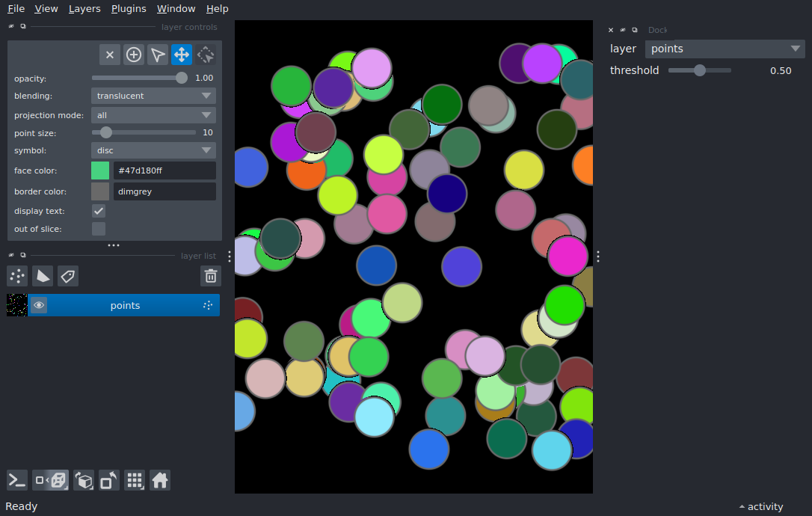Uncheck the display text checkbox
This screenshot has height=516, width=812.
pyautogui.click(x=99, y=211)
